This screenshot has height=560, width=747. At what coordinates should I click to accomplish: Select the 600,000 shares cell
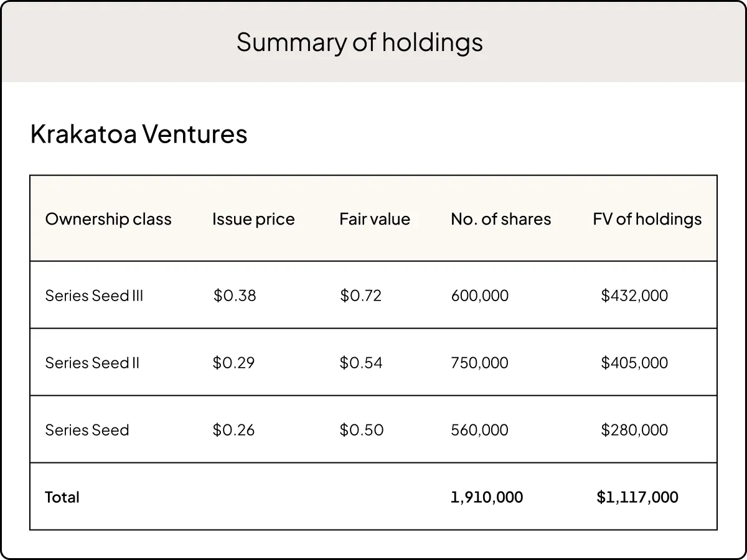[x=479, y=296]
